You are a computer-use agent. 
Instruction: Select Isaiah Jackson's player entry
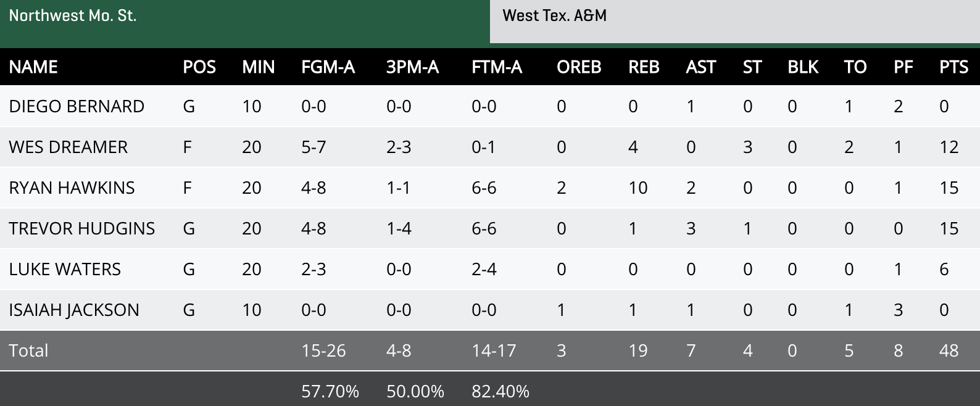click(74, 310)
